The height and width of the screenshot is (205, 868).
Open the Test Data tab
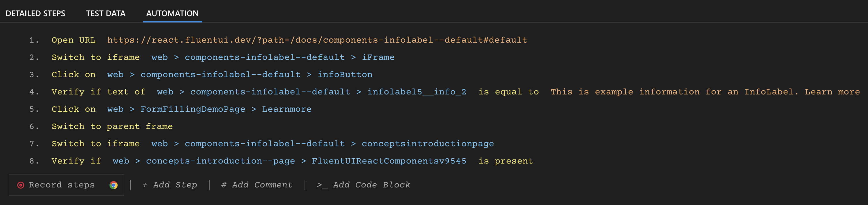[105, 14]
